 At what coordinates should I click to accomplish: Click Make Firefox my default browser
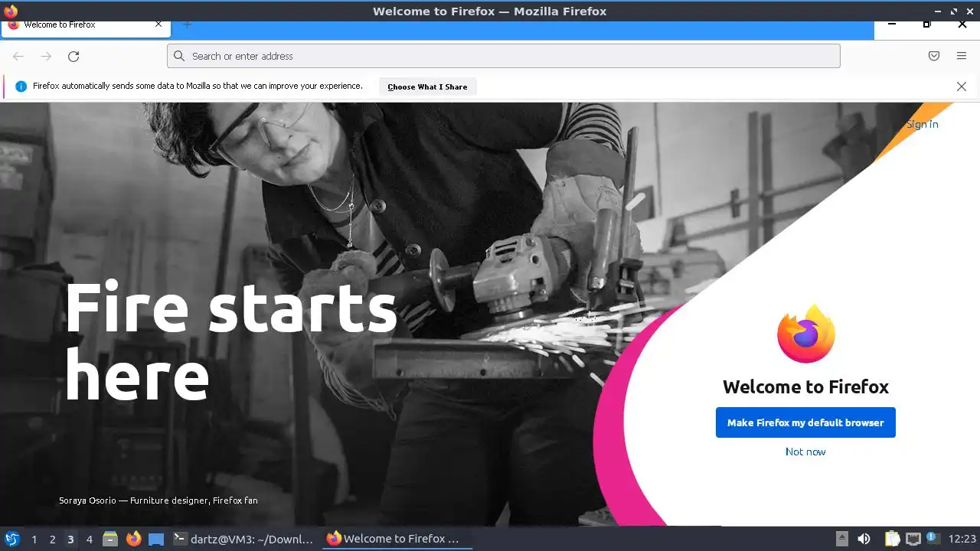click(x=805, y=422)
